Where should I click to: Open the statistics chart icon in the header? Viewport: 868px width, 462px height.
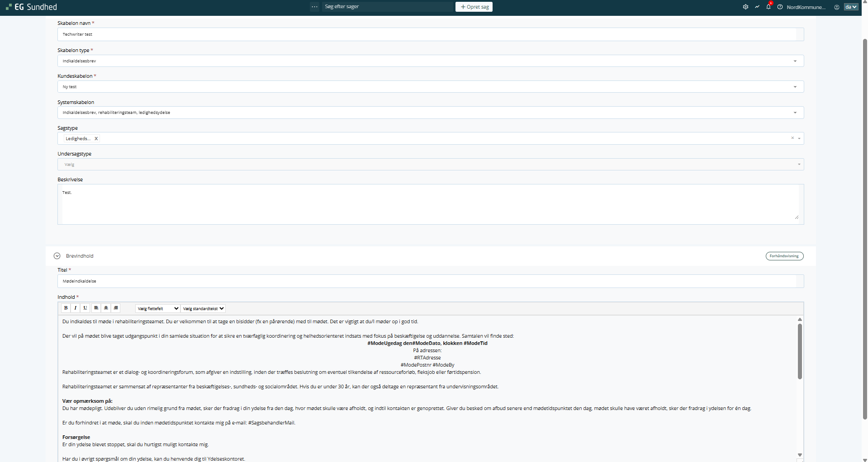757,7
